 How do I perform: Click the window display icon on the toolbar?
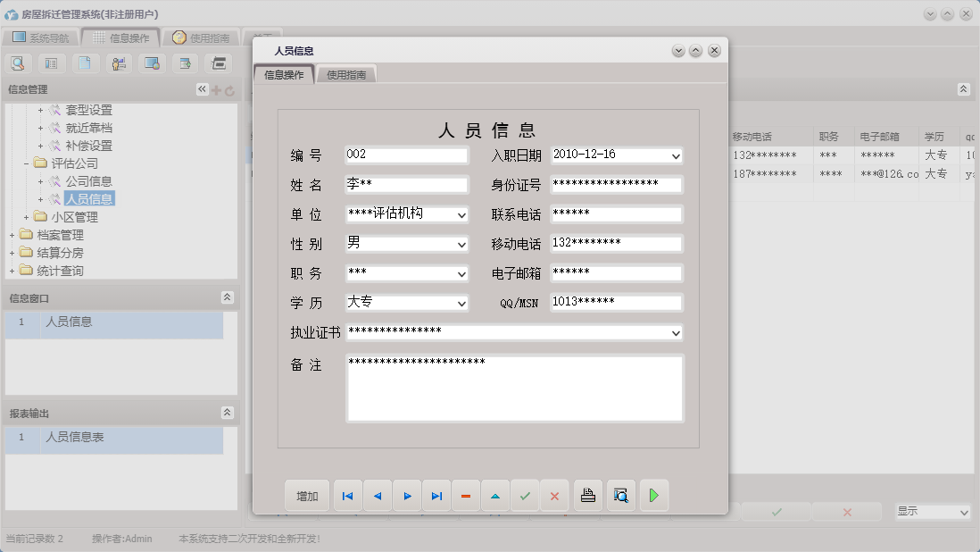pyautogui.click(x=152, y=63)
